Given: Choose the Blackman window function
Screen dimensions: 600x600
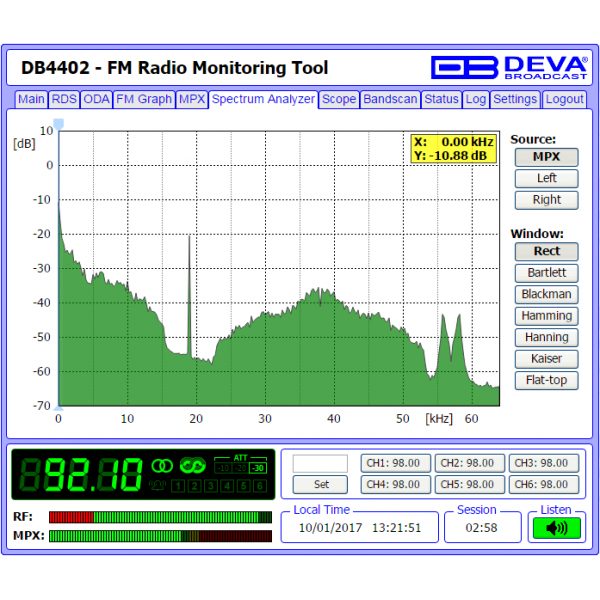Looking at the screenshot, I should (546, 295).
